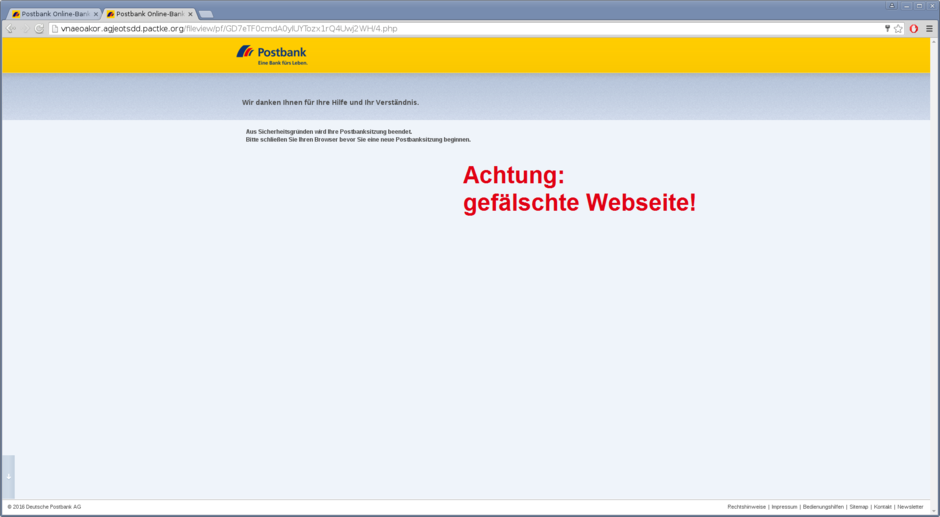Click the user profile icon in title bar
The width and height of the screenshot is (940, 517).
click(891, 5)
